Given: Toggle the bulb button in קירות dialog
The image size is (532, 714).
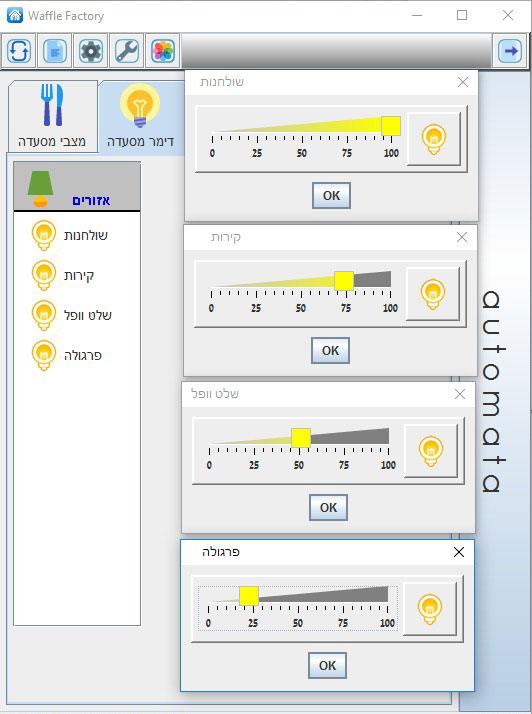Looking at the screenshot, I should [x=433, y=294].
